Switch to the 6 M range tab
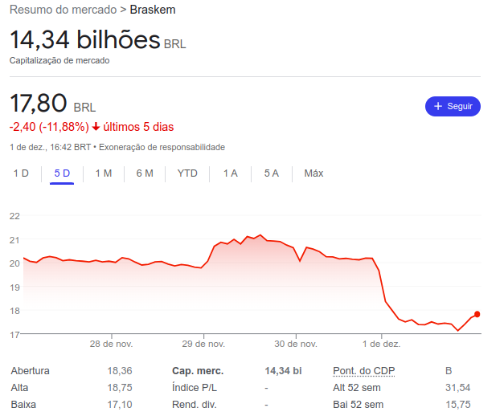Image resolution: width=504 pixels, height=420 pixels. coord(145,173)
